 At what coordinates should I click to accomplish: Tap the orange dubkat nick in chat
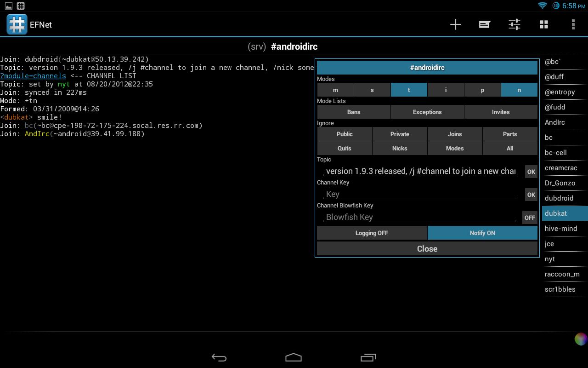(x=17, y=117)
